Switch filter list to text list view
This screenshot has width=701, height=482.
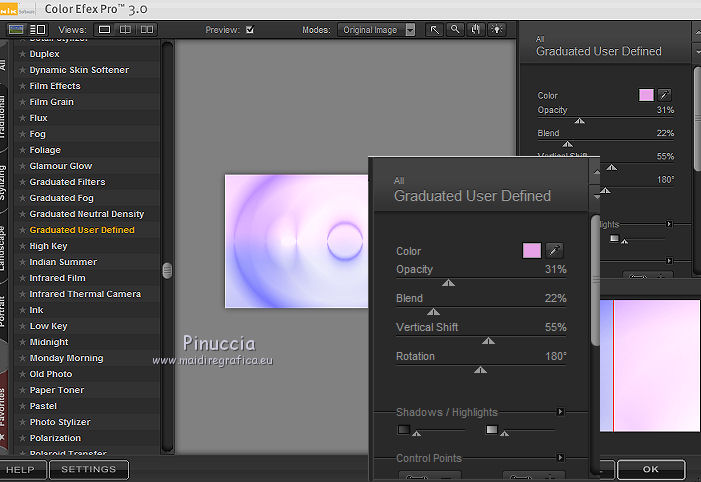(x=38, y=30)
